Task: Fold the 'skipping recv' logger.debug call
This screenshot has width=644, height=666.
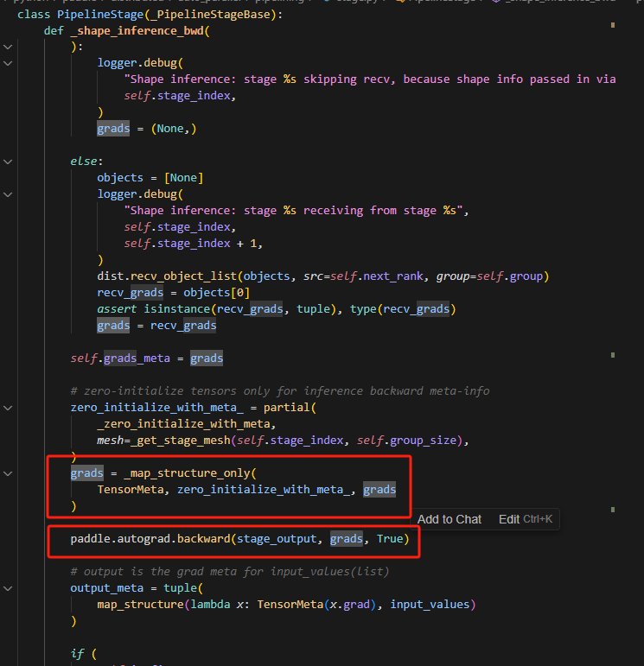Action: (x=8, y=63)
